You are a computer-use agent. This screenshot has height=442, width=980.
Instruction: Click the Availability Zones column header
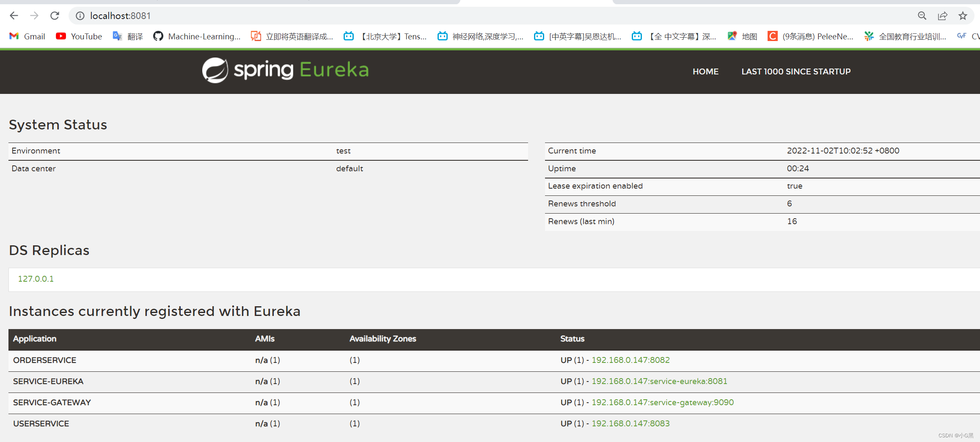click(383, 339)
